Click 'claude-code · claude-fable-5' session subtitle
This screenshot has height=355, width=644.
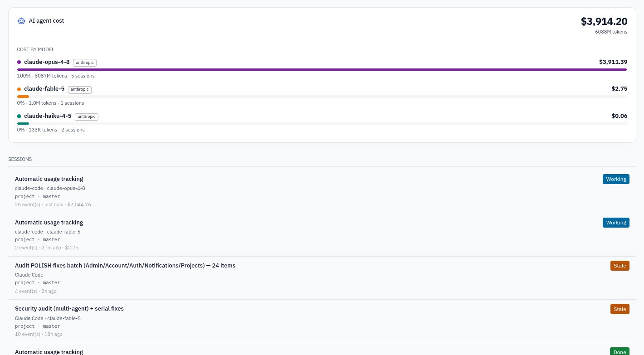point(48,232)
